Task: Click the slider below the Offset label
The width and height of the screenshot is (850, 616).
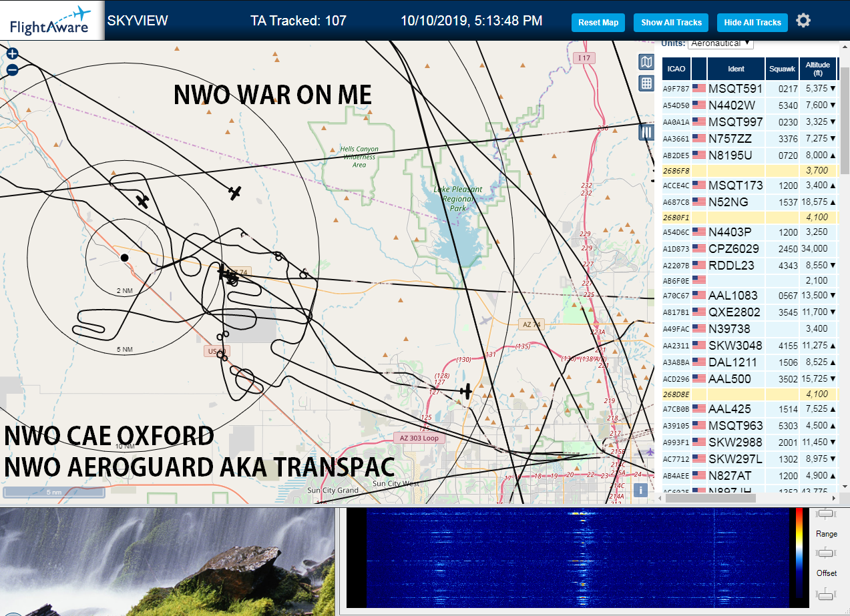Action: (827, 593)
